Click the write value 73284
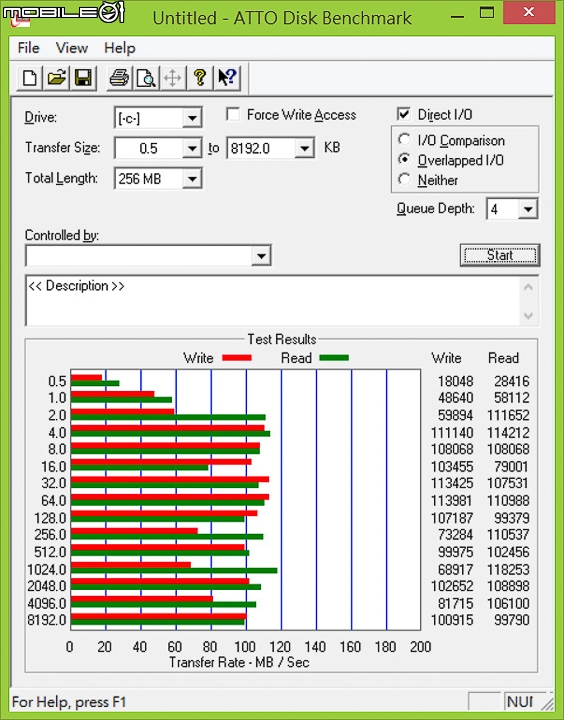 pyautogui.click(x=455, y=534)
